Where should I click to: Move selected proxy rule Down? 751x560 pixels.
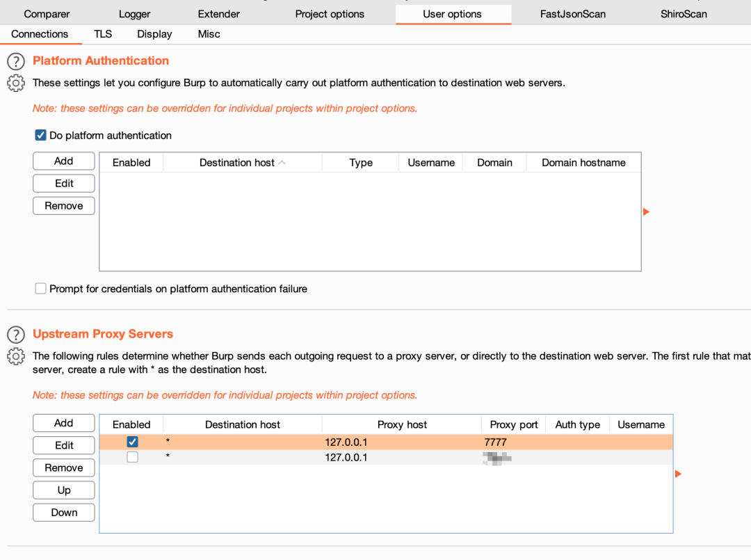64,513
